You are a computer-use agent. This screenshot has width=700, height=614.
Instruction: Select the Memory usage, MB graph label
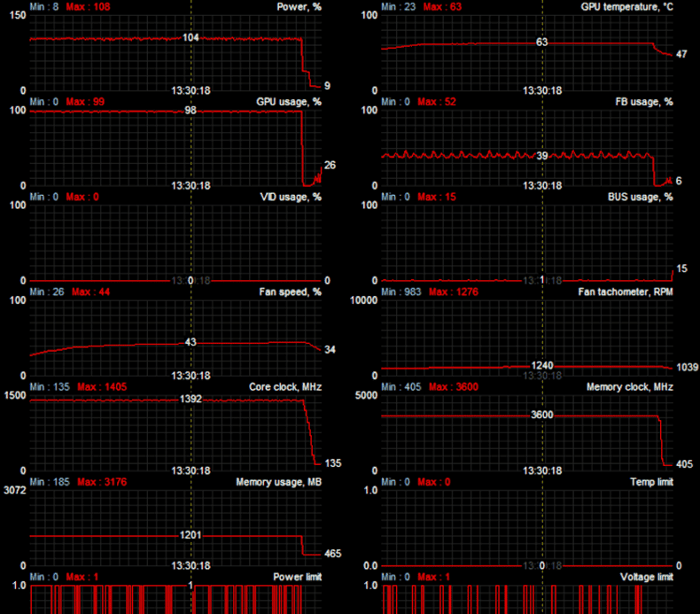coord(278,483)
